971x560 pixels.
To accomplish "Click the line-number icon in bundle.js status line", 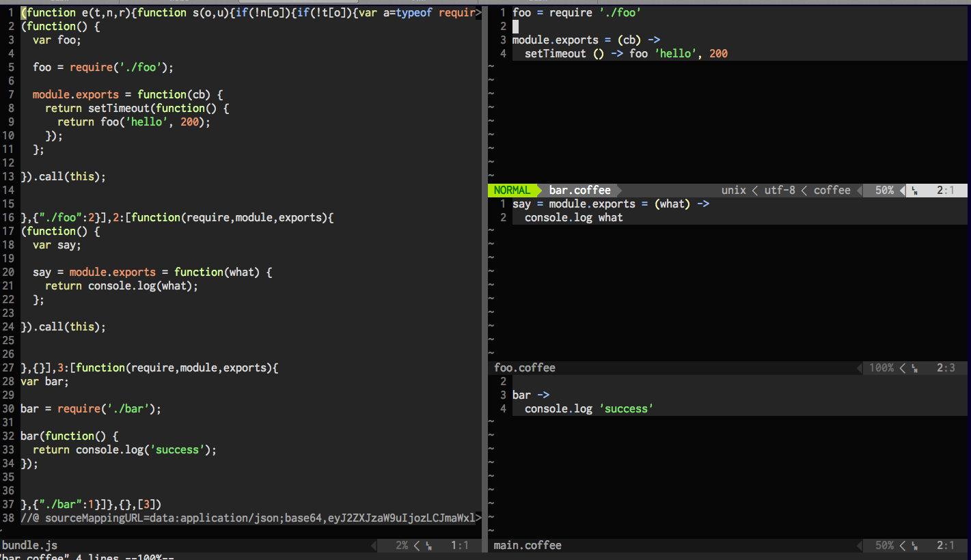I will (428, 546).
